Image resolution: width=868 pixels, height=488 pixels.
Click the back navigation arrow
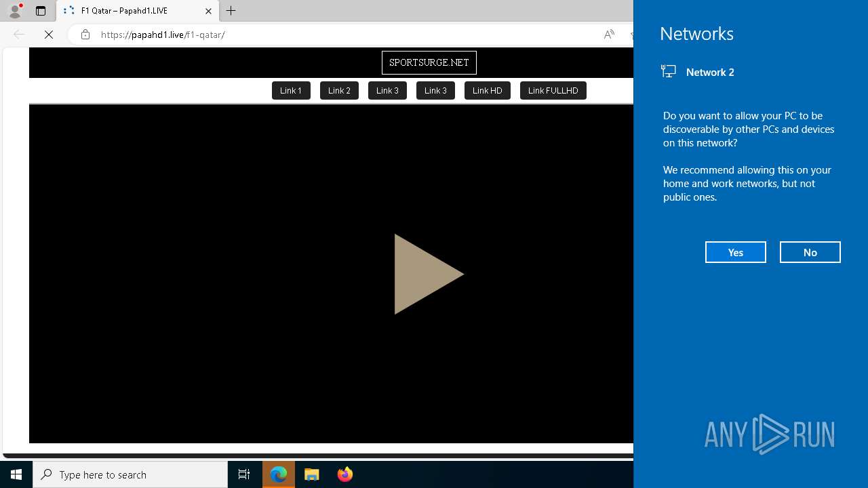[19, 35]
